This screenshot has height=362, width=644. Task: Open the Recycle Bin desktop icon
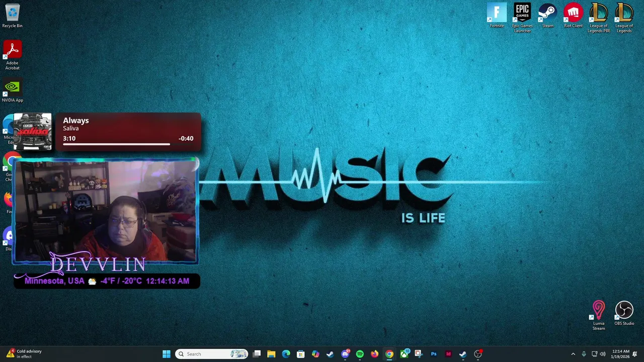[x=12, y=16]
